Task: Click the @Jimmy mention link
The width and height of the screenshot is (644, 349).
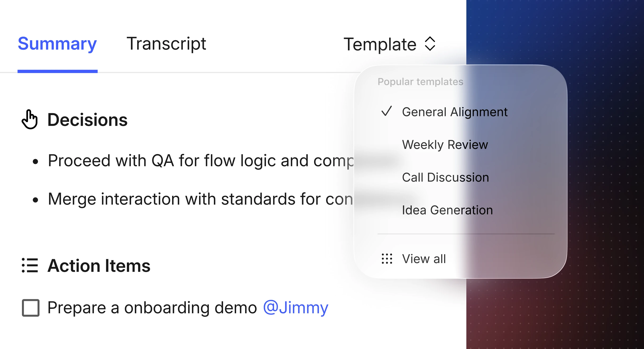Action: click(295, 307)
